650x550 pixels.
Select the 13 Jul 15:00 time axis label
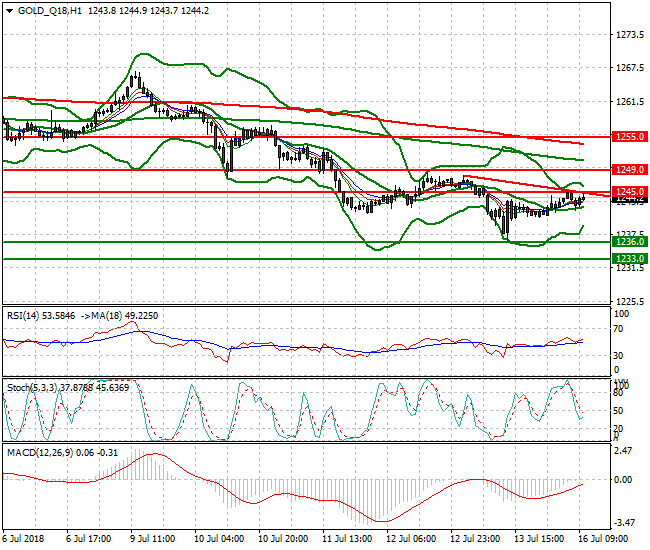click(x=539, y=539)
